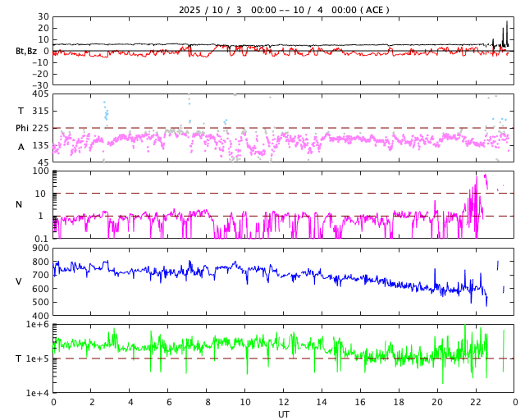
Task: Click the '1e+4' temperature axis value
Action: tap(37, 393)
